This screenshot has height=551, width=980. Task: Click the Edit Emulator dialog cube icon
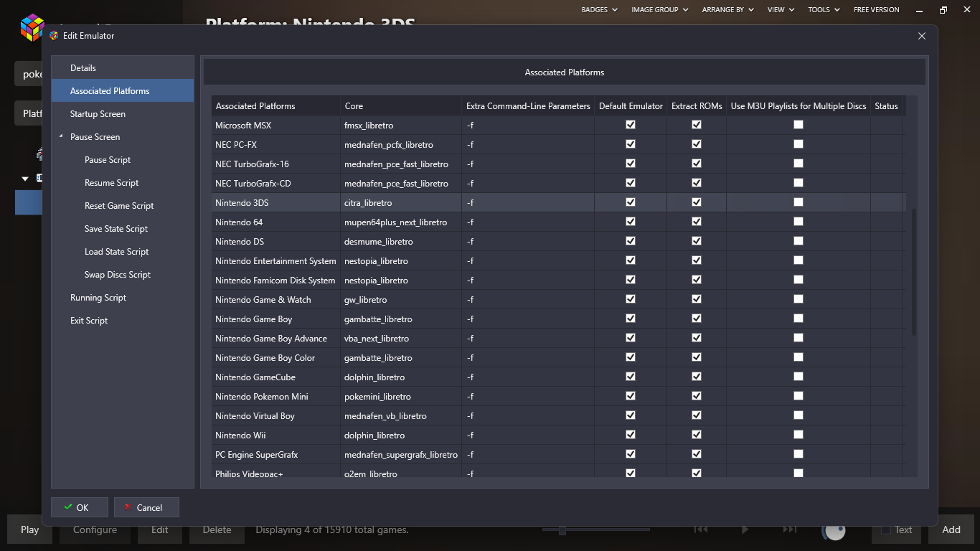coord(54,35)
